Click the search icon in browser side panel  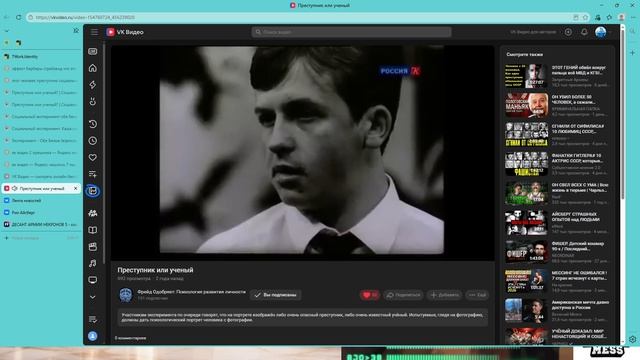(x=633, y=31)
